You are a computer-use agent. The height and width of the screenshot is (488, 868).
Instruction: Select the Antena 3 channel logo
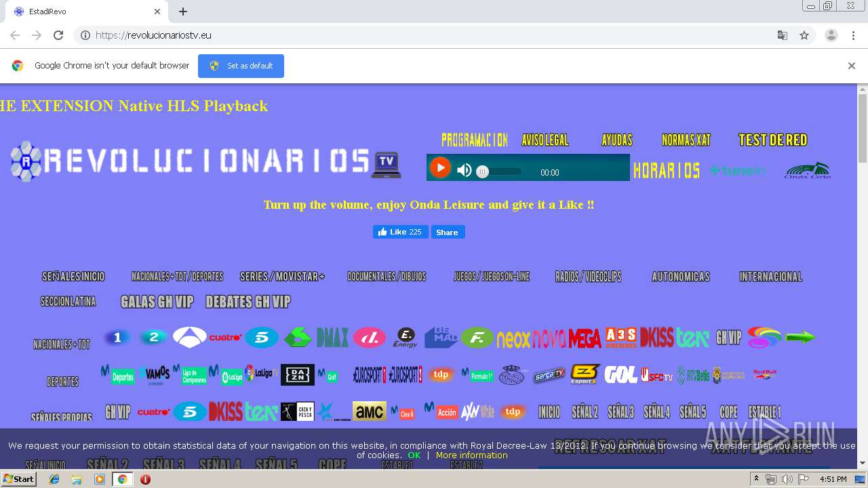189,337
